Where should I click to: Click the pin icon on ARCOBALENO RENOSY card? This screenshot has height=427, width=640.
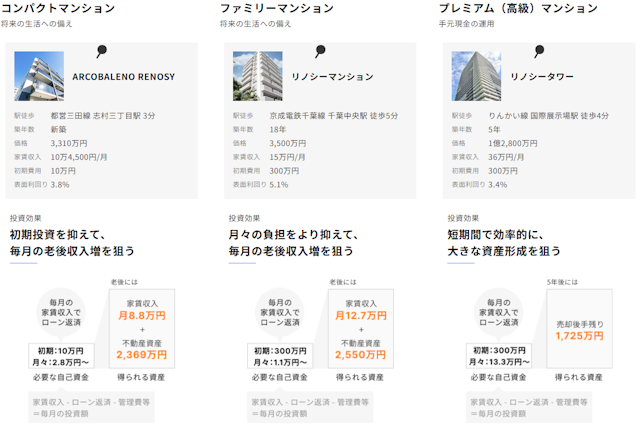(x=101, y=51)
